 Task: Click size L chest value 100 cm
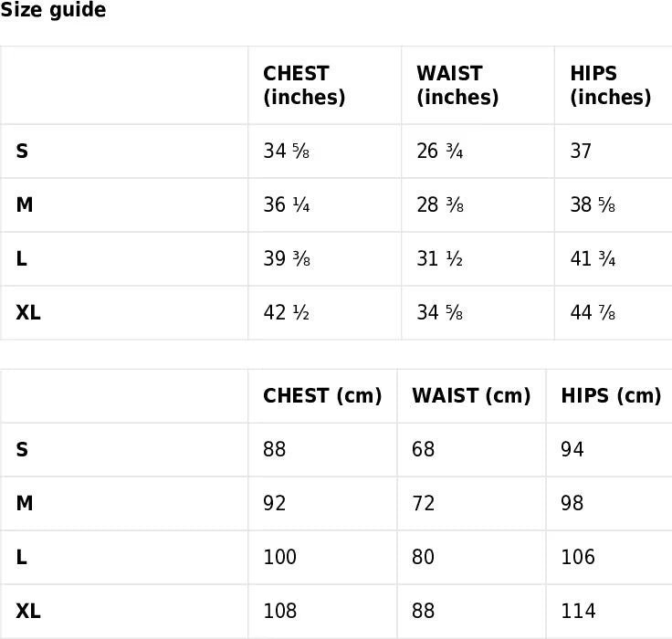279,558
